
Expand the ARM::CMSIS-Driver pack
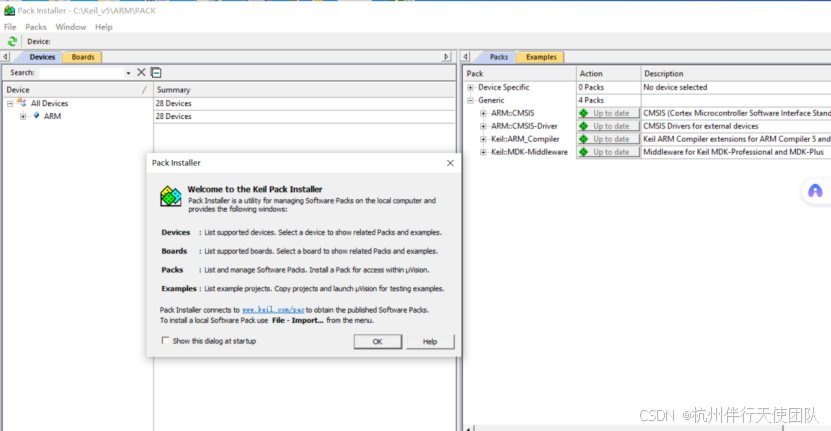point(483,126)
